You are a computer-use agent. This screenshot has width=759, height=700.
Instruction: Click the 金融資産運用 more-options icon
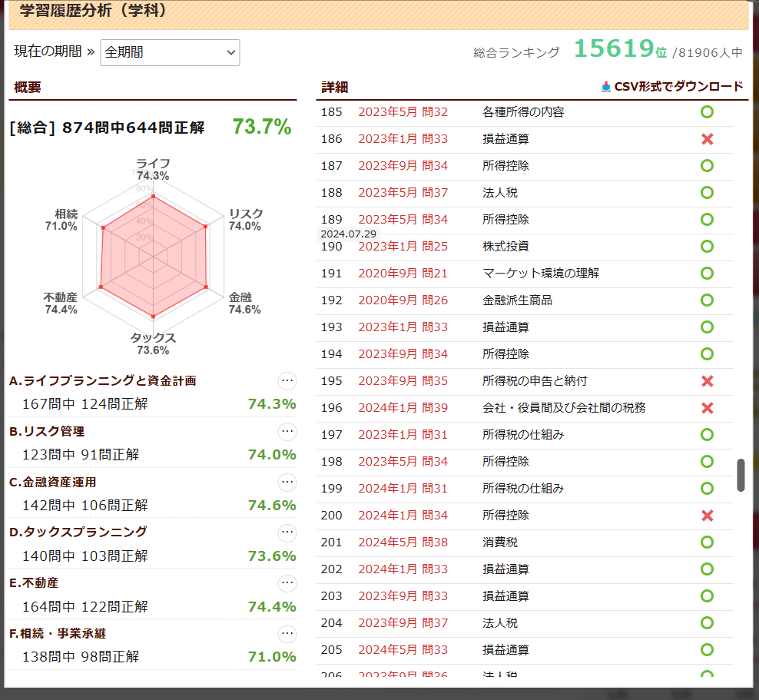tap(287, 482)
